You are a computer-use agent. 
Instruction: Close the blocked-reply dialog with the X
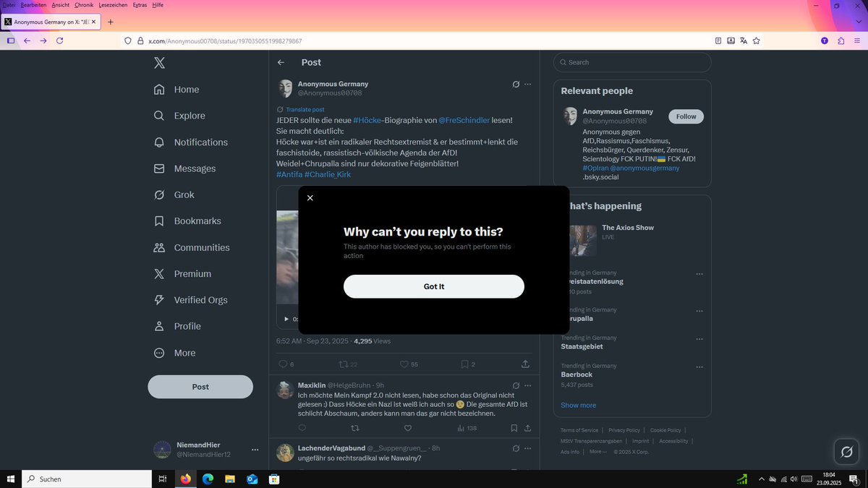(310, 198)
